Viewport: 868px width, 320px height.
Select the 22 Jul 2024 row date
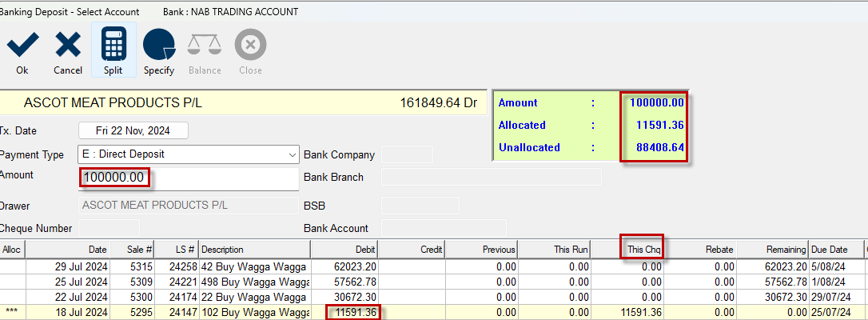[82, 298]
